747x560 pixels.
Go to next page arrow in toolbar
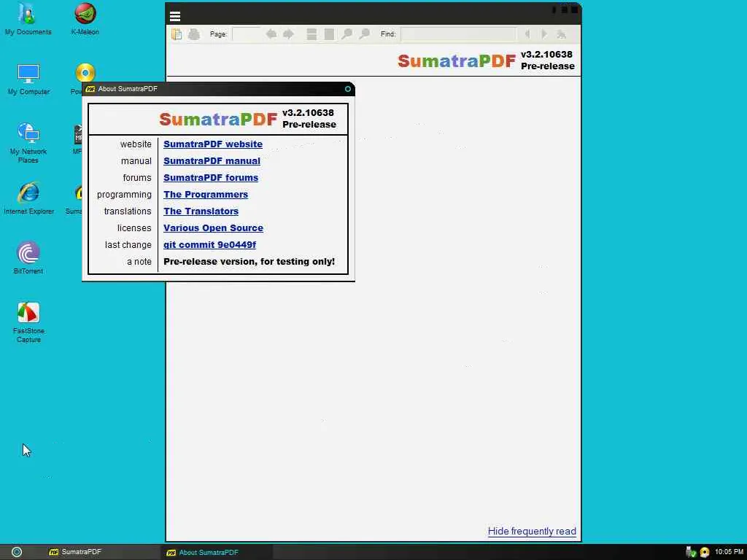coord(288,34)
